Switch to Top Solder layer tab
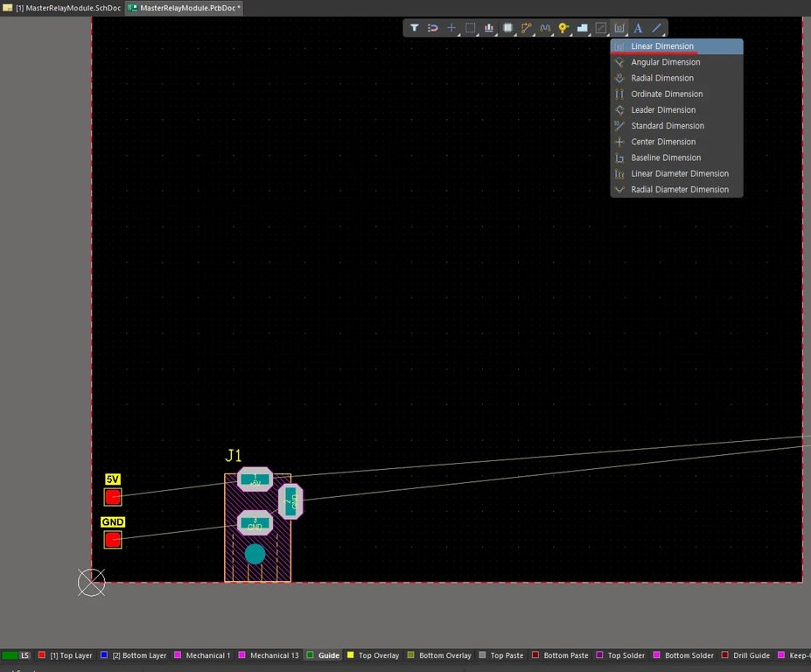This screenshot has height=672, width=811. point(620,655)
